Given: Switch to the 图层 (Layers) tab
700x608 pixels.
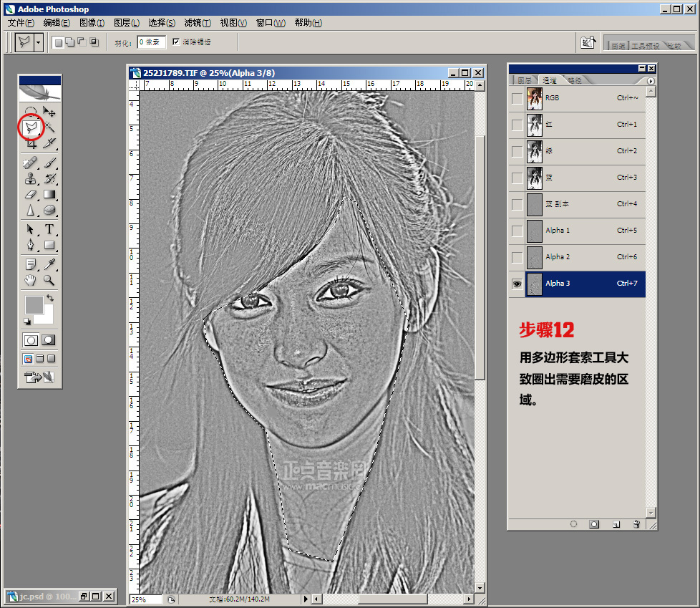Looking at the screenshot, I should click(525, 81).
